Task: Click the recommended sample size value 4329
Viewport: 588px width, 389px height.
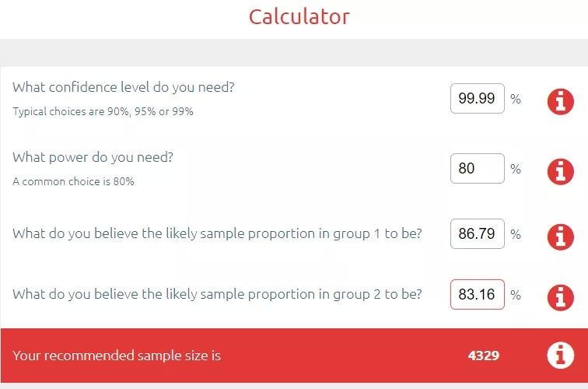Action: 483,356
